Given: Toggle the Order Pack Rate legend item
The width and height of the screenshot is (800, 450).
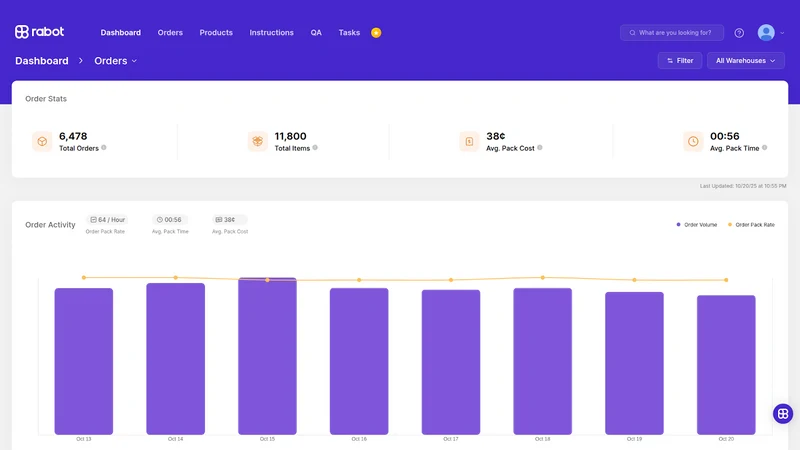Looking at the screenshot, I should point(751,224).
